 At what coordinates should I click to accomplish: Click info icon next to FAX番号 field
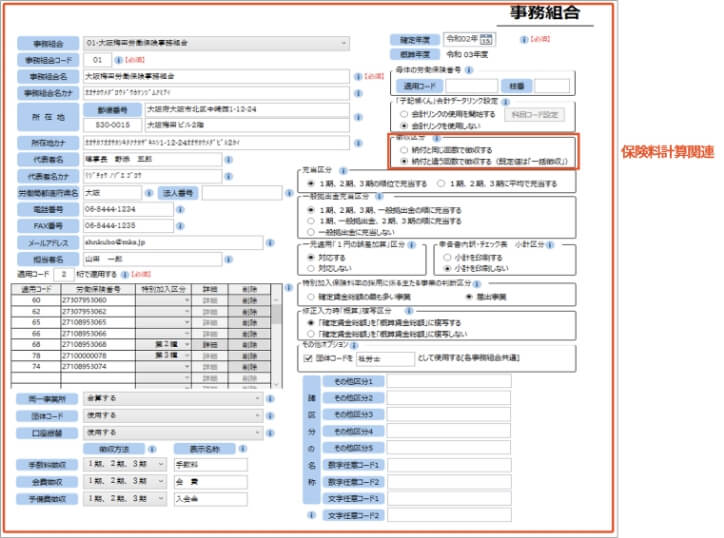(181, 226)
